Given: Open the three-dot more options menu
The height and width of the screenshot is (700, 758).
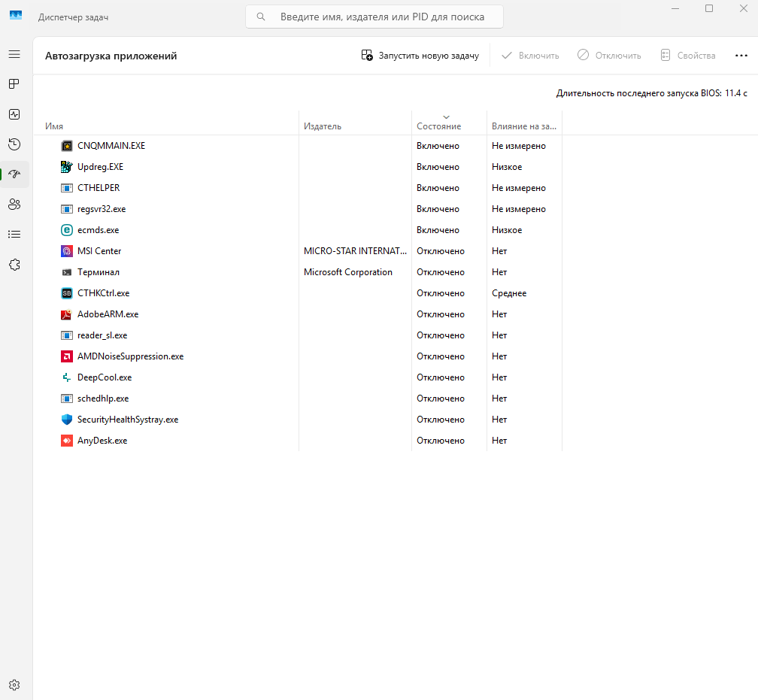Looking at the screenshot, I should pos(741,56).
